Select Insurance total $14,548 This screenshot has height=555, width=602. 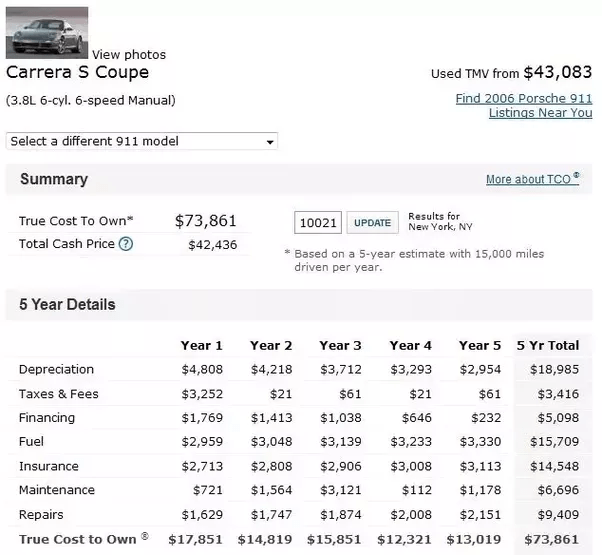tap(554, 466)
